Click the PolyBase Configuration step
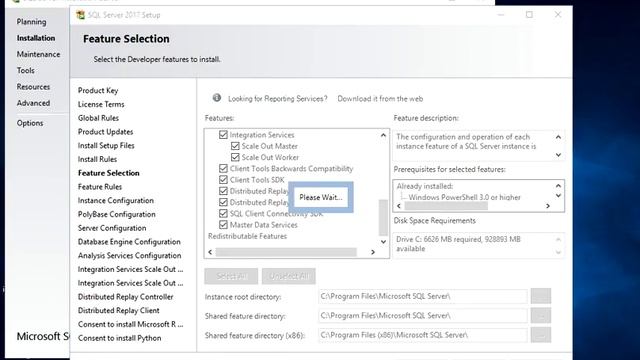The width and height of the screenshot is (640, 360). [116, 214]
